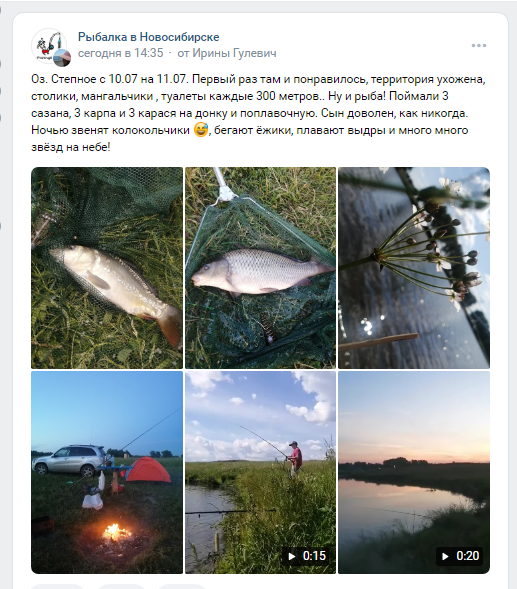
Task: Open the carp in landing net photo
Action: tap(260, 267)
